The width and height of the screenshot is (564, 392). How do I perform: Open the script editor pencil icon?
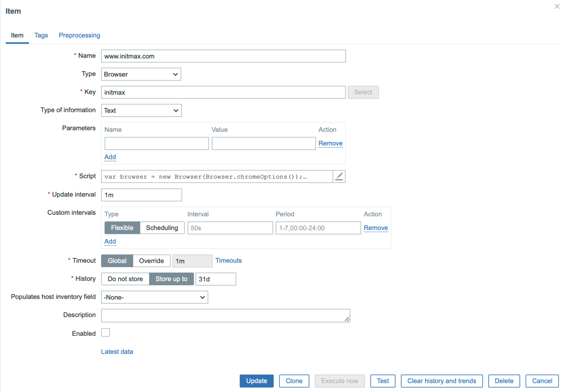coord(339,177)
